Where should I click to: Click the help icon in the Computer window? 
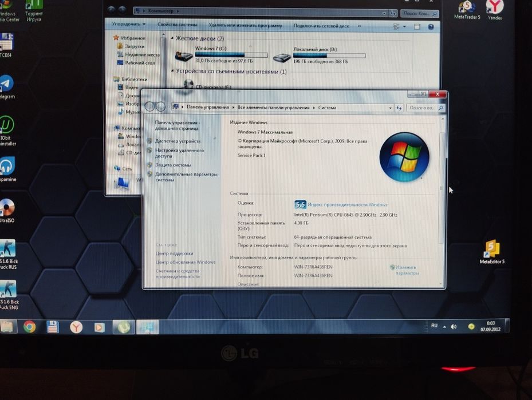[x=431, y=27]
